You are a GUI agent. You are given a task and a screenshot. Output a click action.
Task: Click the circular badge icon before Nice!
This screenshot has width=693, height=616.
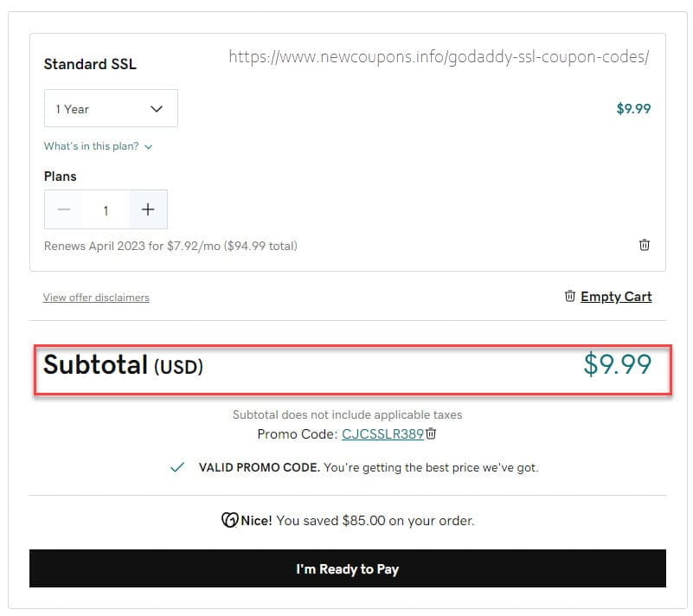tap(228, 520)
